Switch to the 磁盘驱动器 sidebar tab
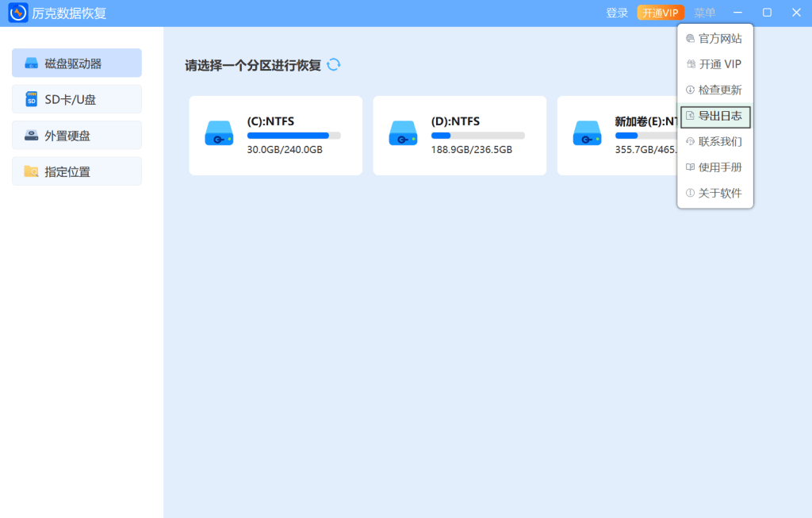This screenshot has height=518, width=812. tap(77, 63)
